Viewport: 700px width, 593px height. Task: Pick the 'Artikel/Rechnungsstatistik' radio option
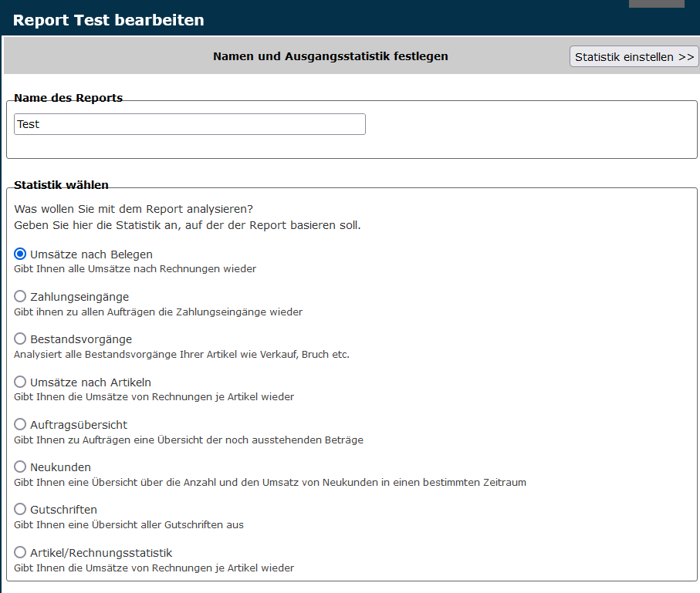pyautogui.click(x=20, y=552)
